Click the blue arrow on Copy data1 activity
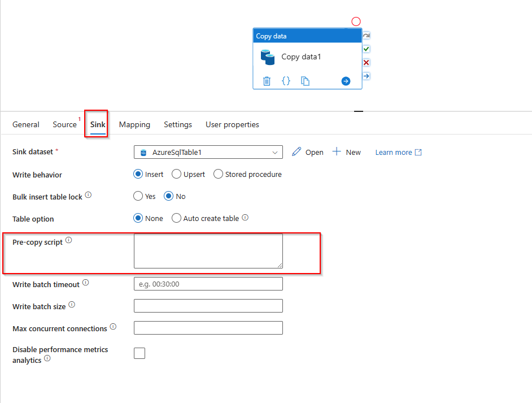532x403 pixels. 346,81
